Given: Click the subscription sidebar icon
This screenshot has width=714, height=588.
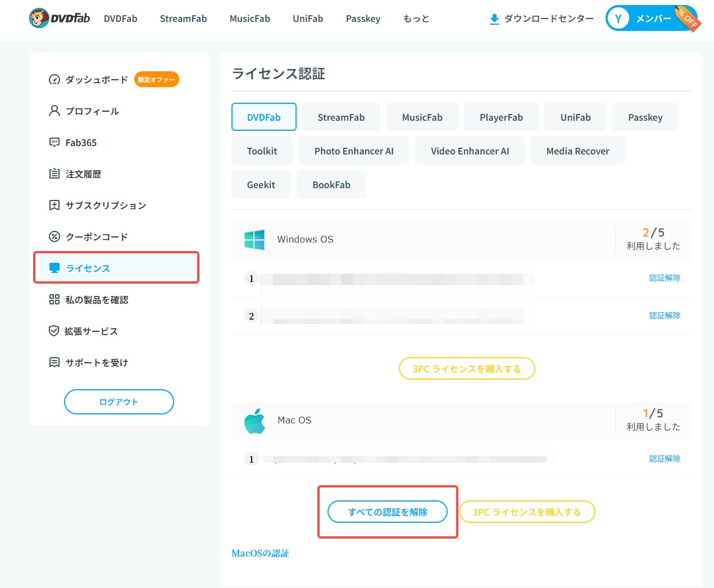Looking at the screenshot, I should coord(54,206).
